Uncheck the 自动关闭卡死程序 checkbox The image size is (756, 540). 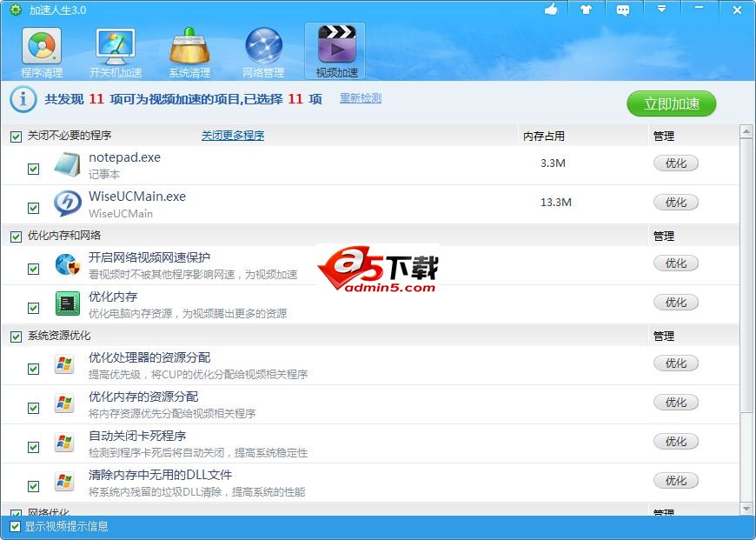pyautogui.click(x=33, y=447)
